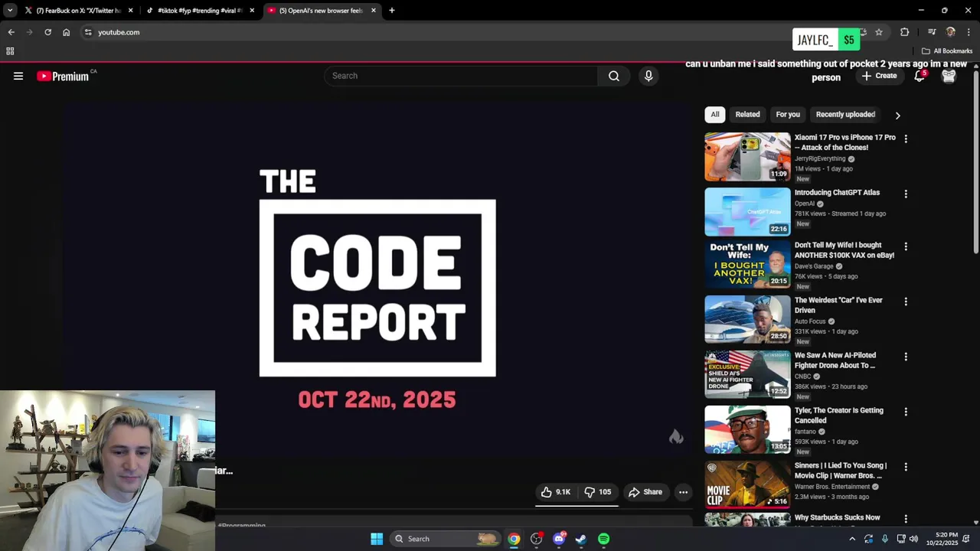Open Spotify from the taskbar
This screenshot has height=551, width=980.
[x=604, y=539]
